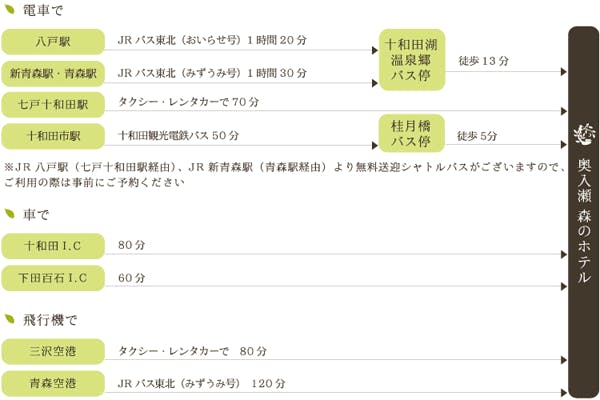
Task: Choose the 十和田市駅 station box
Action: tap(54, 135)
